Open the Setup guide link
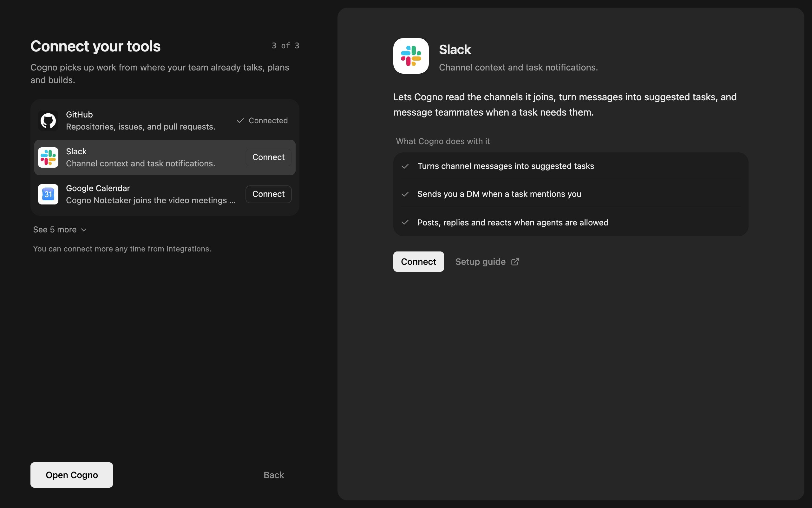Viewport: 812px width, 508px height. tap(487, 262)
